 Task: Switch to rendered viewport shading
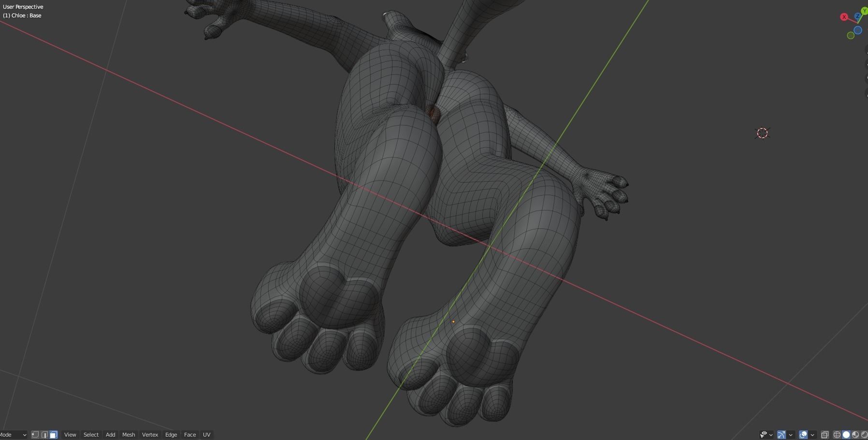(864, 435)
